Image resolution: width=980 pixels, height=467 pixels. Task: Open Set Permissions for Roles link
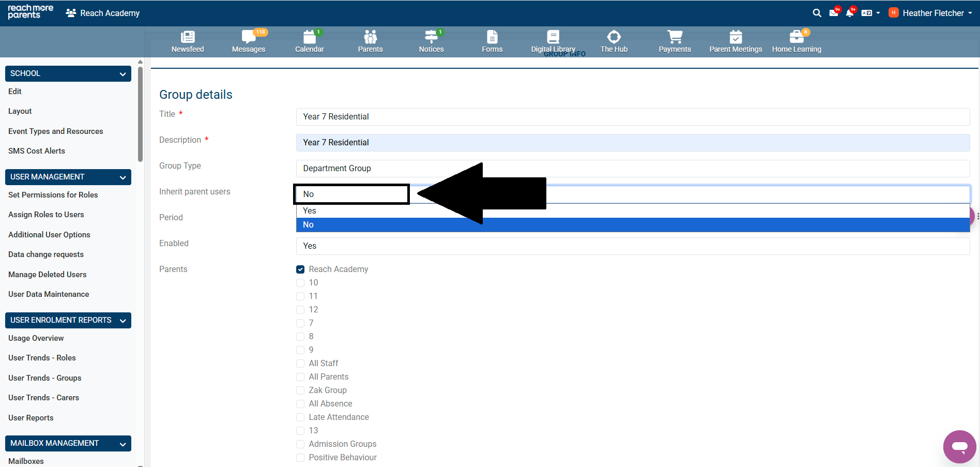tap(53, 195)
